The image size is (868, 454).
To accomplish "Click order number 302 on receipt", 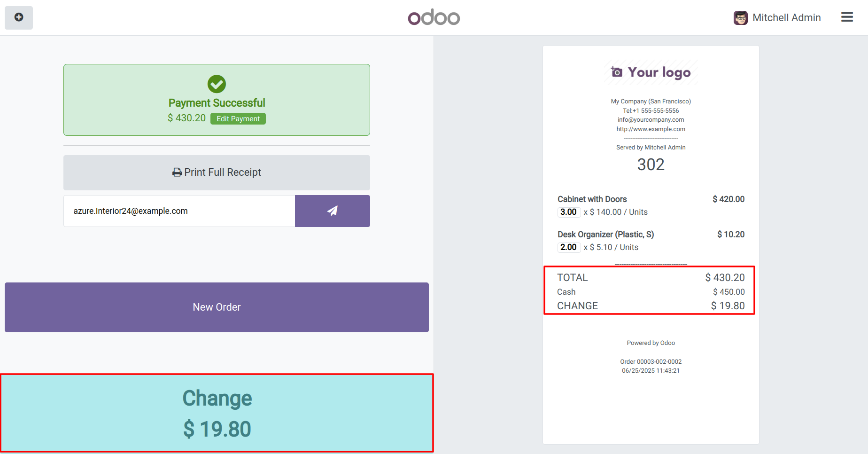I will [x=651, y=164].
